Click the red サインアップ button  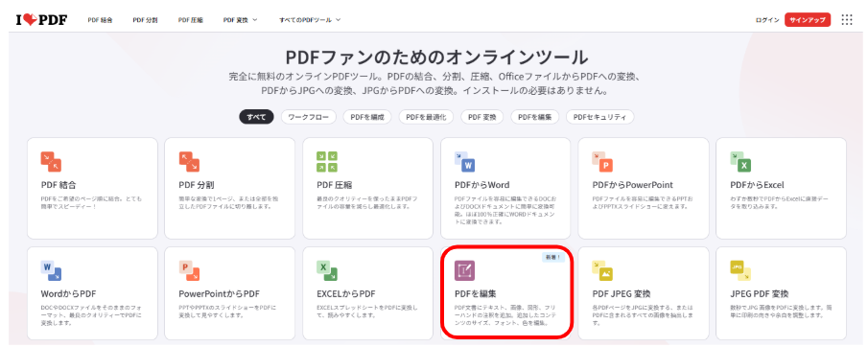coord(808,20)
